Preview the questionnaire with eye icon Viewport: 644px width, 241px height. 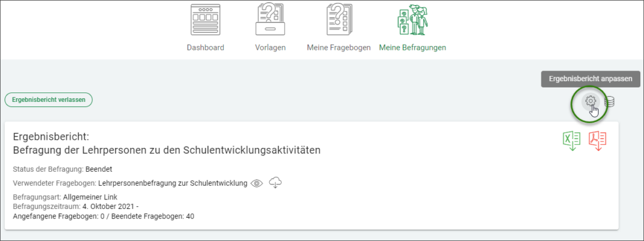[257, 183]
